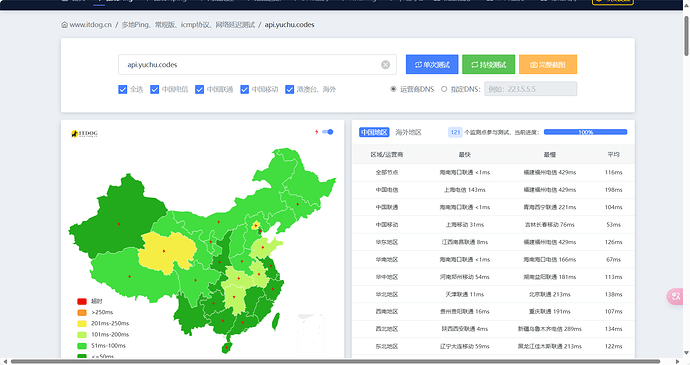
Task: Click the scroll-down arrow of vertical scrollbar
Action: click(x=686, y=353)
